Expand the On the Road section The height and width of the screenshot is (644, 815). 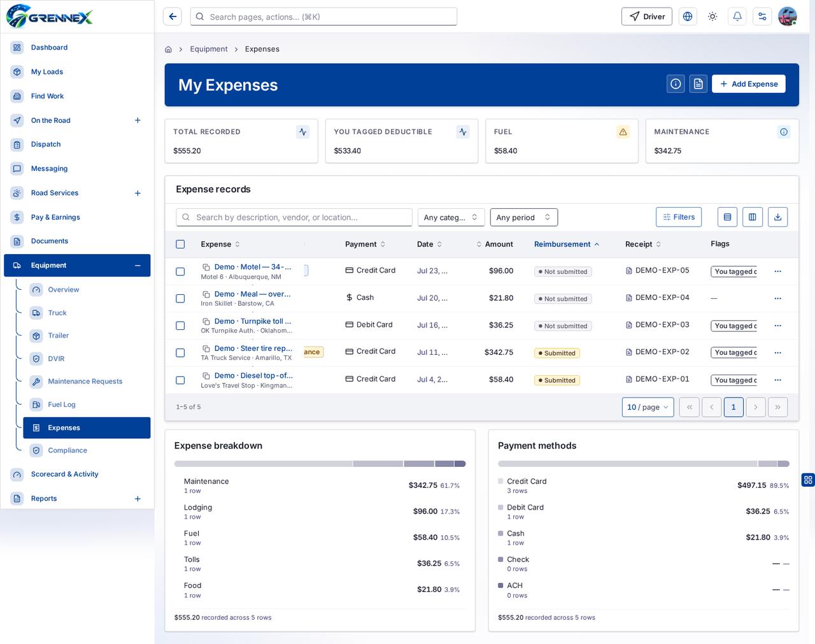point(138,120)
